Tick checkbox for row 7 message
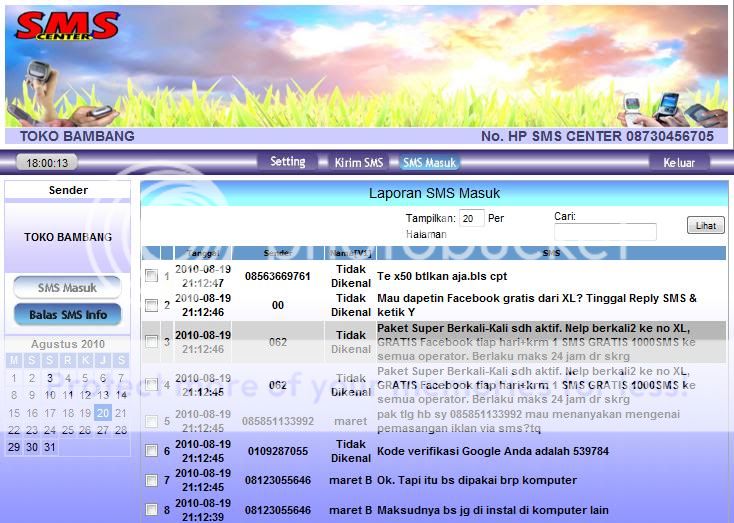The image size is (734, 523). coord(151,480)
